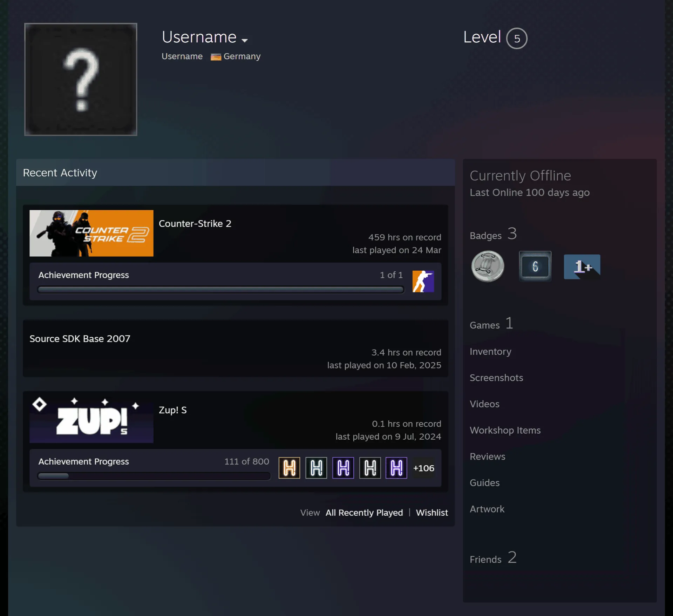Open the Zup! S banner image
The image size is (673, 616).
(91, 420)
